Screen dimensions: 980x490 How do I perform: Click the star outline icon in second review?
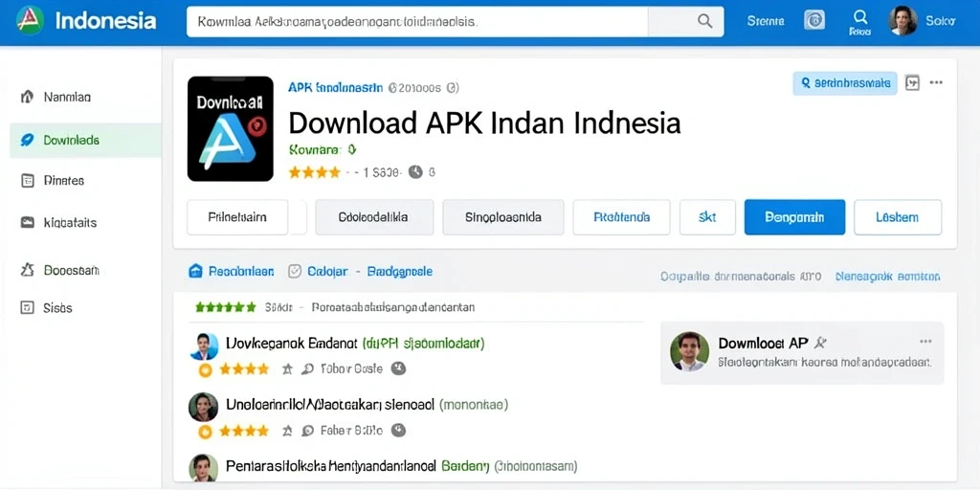pos(287,431)
